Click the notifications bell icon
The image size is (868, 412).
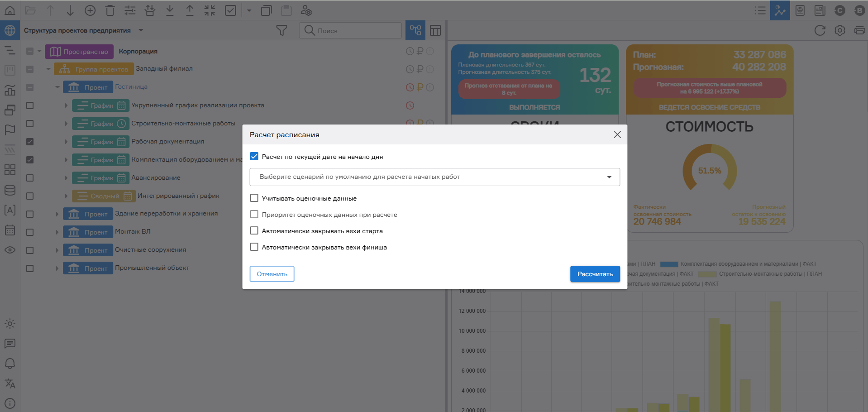[x=10, y=364]
